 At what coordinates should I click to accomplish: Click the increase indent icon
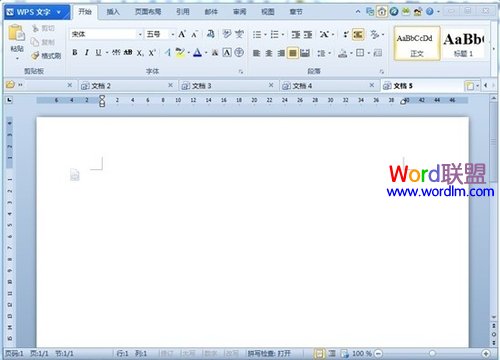click(308, 34)
